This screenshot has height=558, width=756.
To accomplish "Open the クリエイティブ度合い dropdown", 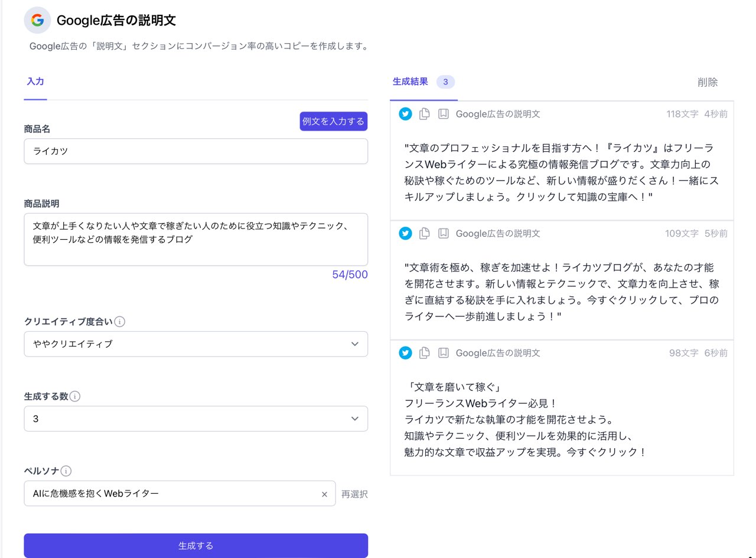I will point(195,344).
